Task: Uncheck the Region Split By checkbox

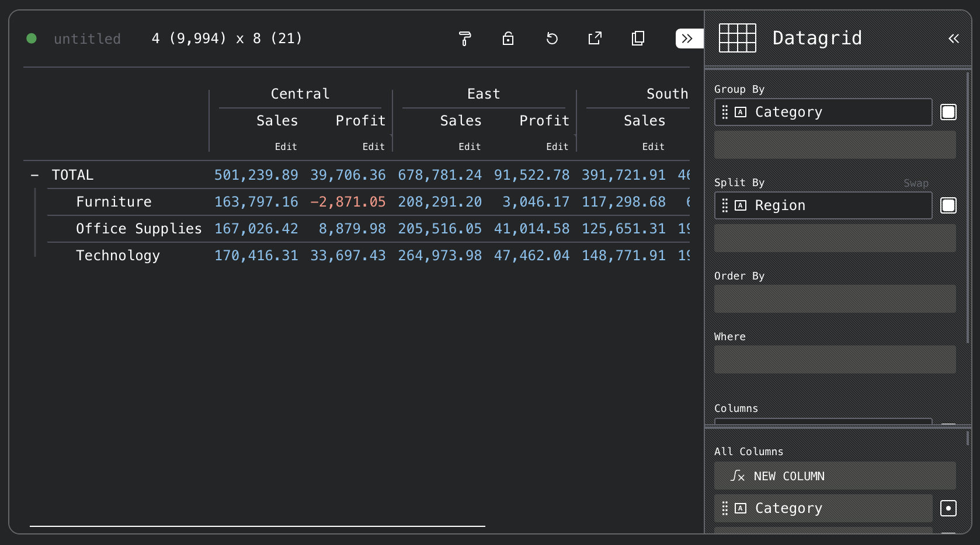Action: (948, 205)
